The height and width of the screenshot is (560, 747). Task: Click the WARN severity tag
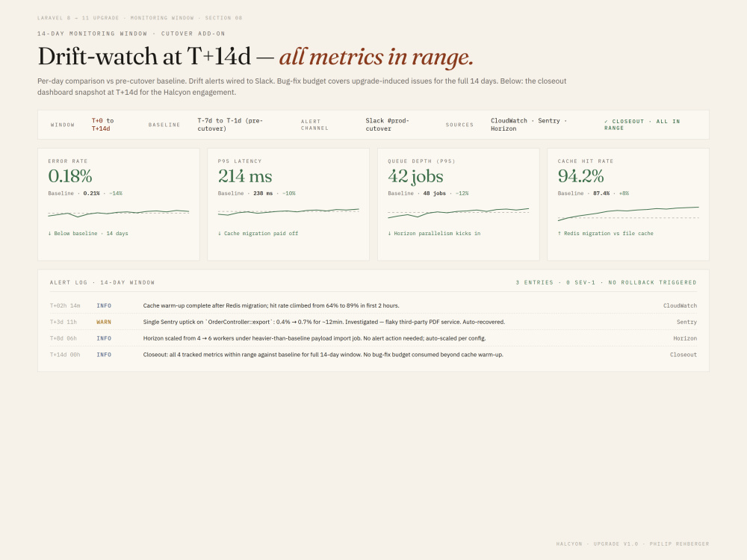104,322
